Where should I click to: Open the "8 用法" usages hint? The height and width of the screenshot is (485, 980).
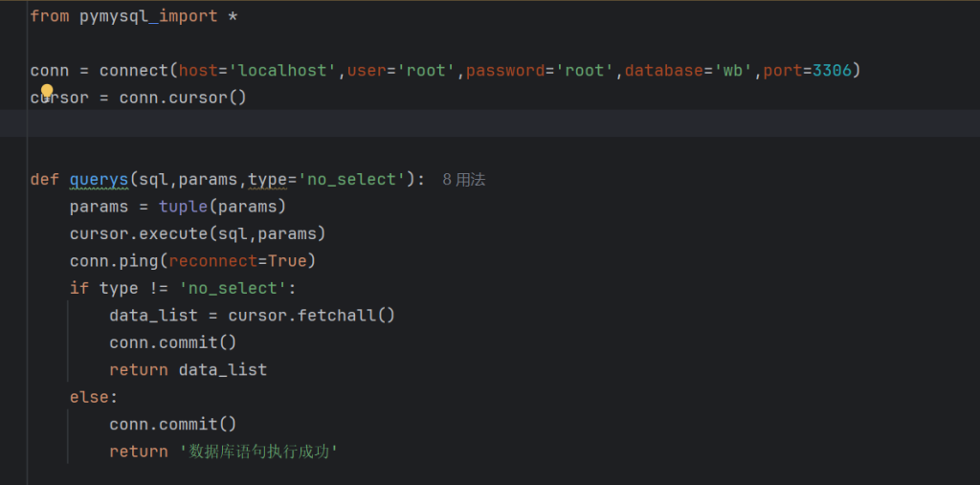point(464,179)
